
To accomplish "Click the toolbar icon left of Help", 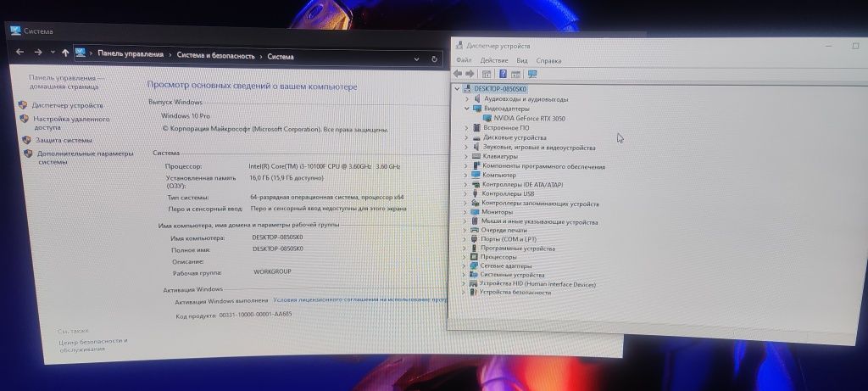I will click(487, 74).
